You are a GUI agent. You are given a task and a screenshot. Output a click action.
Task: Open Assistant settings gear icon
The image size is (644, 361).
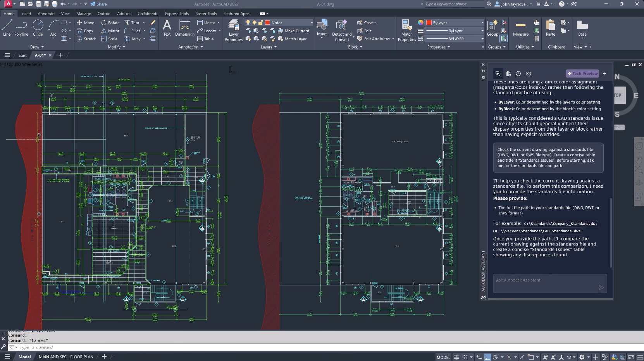pos(529,73)
